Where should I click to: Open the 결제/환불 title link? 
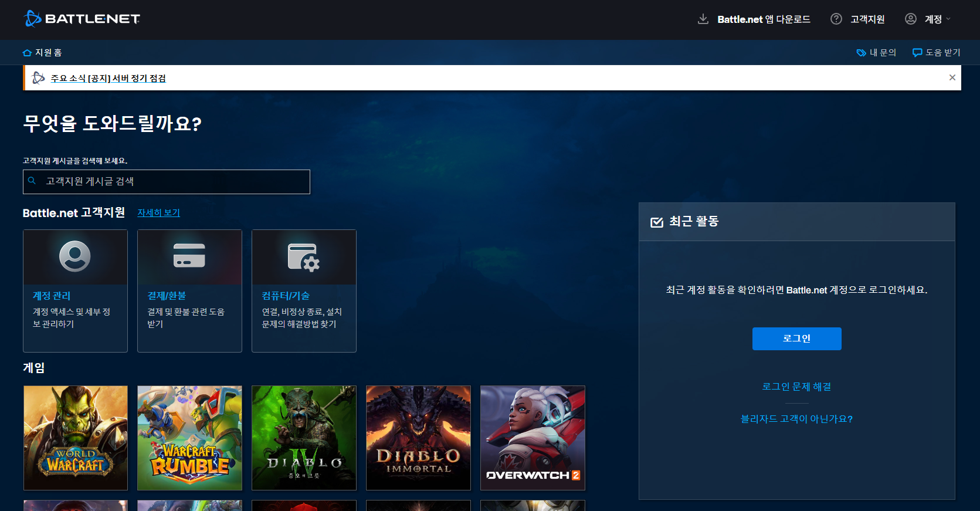pos(167,296)
